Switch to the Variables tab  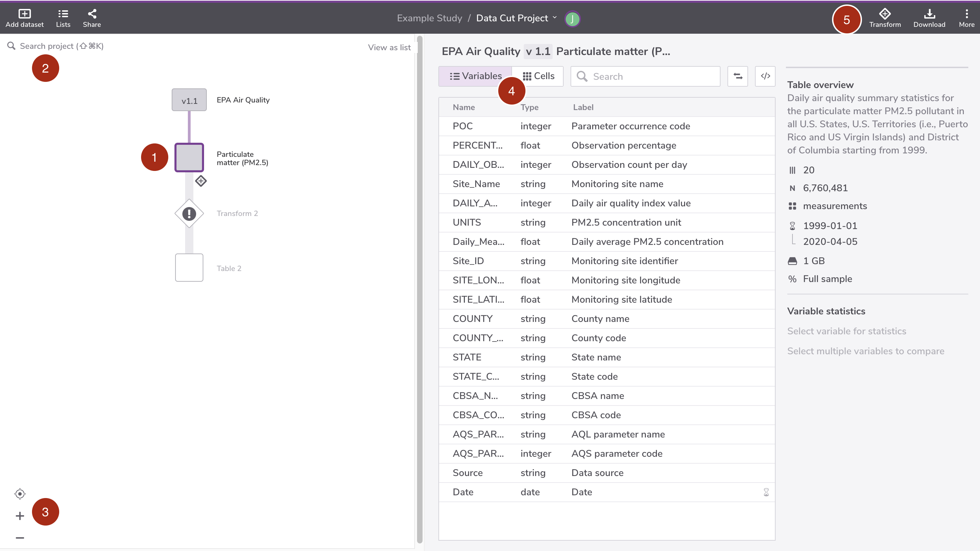(475, 76)
